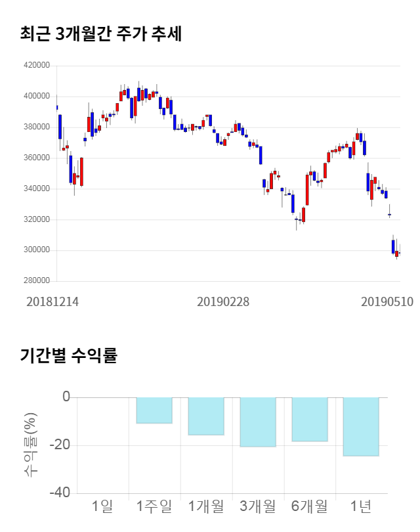Select the '3개월' period axis label
420x532 pixels.
click(x=258, y=506)
